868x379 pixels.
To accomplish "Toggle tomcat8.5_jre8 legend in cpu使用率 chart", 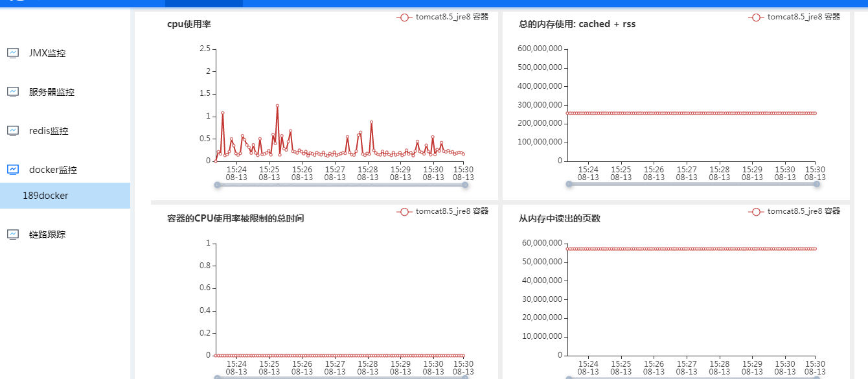I will click(442, 17).
